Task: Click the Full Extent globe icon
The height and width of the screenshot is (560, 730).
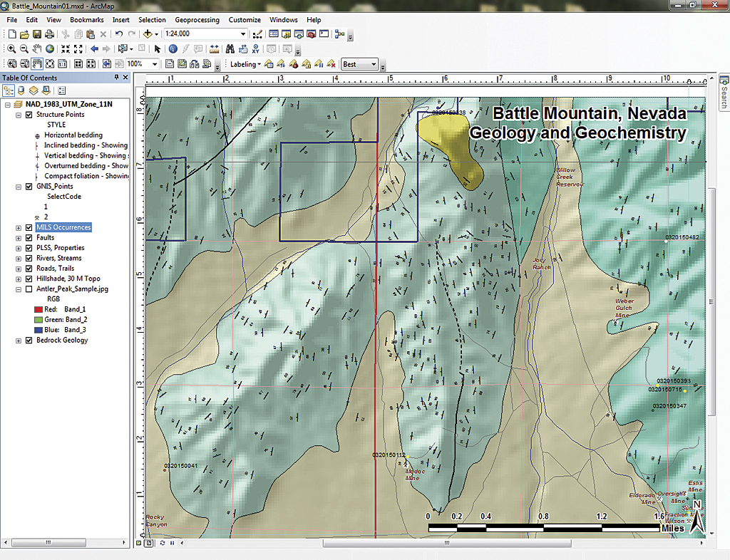Action: (x=50, y=49)
